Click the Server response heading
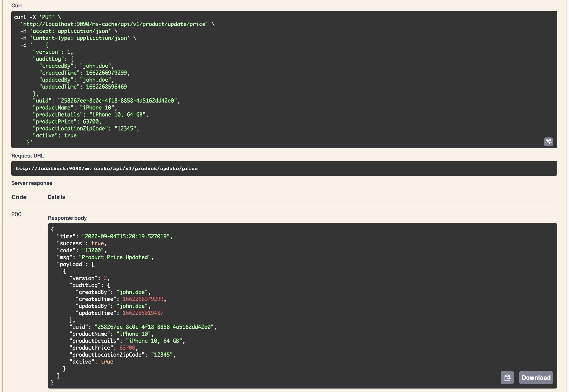This screenshot has width=569, height=392. point(32,183)
